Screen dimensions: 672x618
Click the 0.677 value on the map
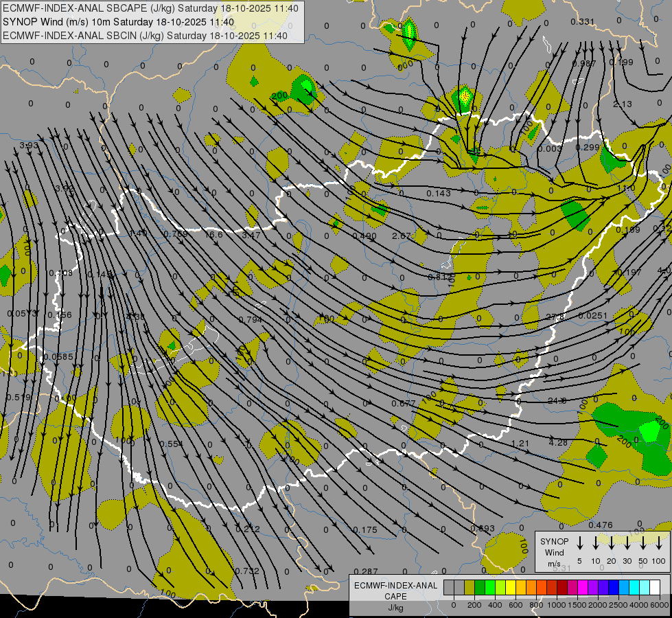404,403
